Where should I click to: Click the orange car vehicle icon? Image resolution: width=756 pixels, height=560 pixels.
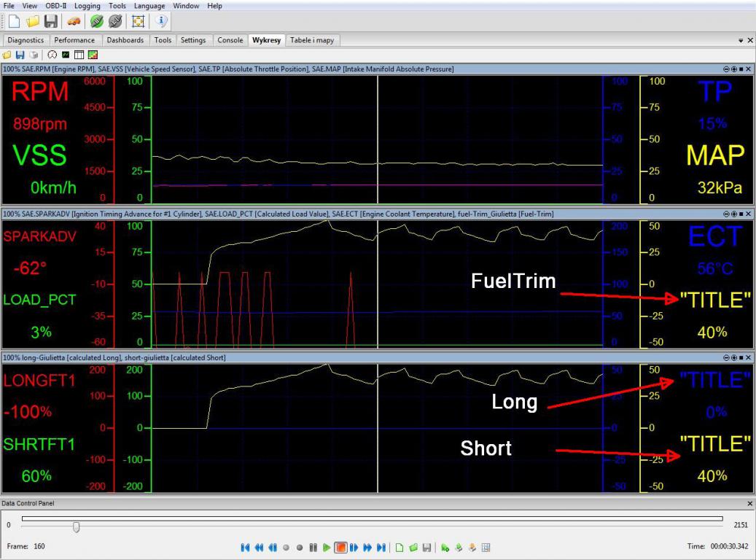coord(74,21)
